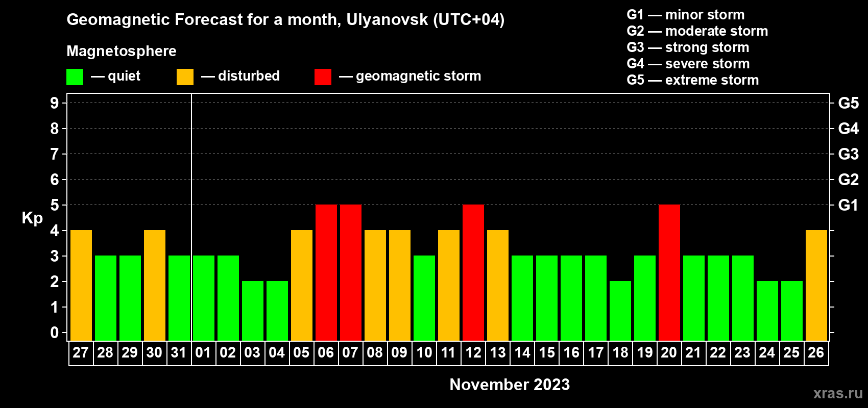This screenshot has width=868, height=408.
Task: Select the green bar for November 10
Action: (x=424, y=298)
